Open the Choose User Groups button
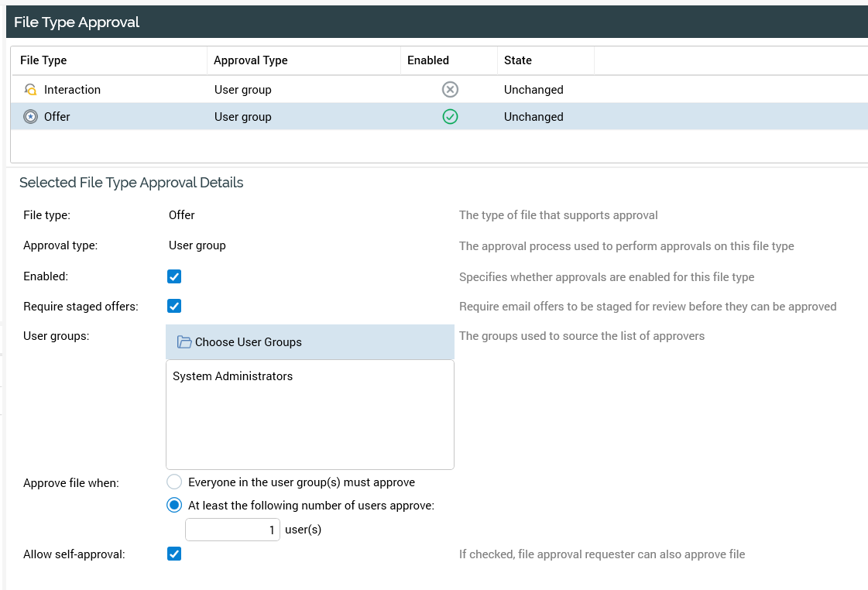The height and width of the screenshot is (590, 868). point(310,342)
